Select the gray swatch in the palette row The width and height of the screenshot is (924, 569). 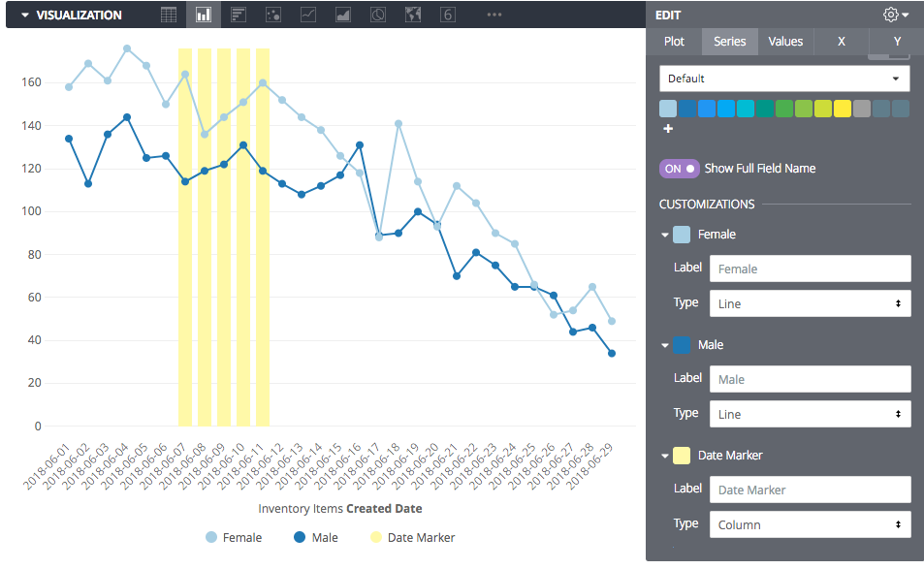(862, 109)
